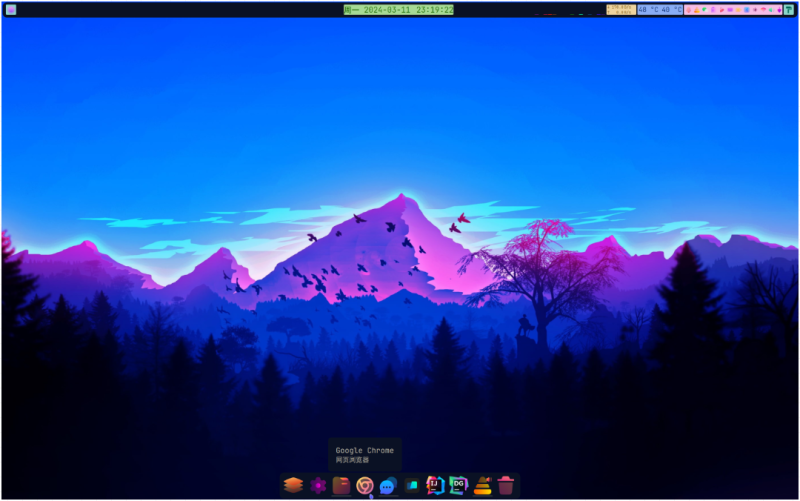Click the network speed monitor widget
Screen dimensions: 800x501
point(620,9)
